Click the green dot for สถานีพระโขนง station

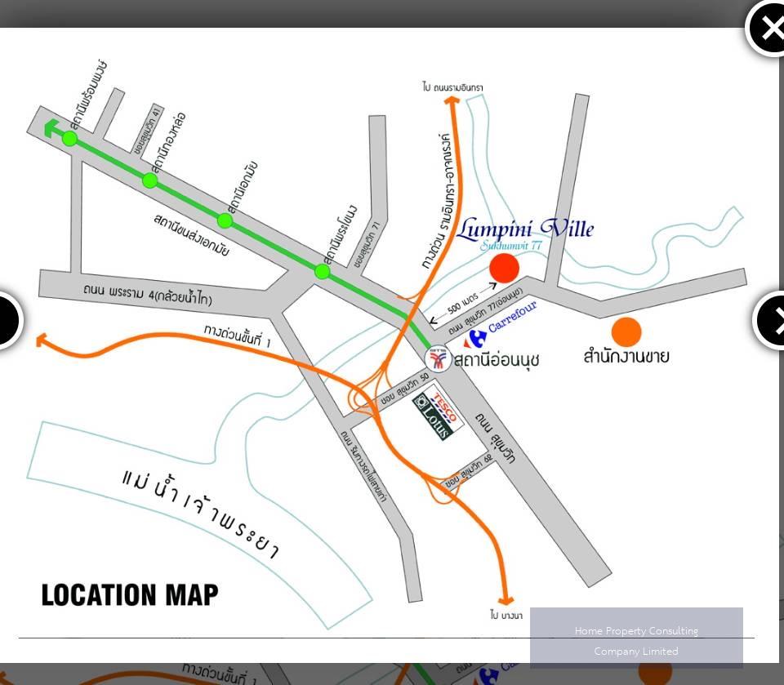(x=323, y=272)
